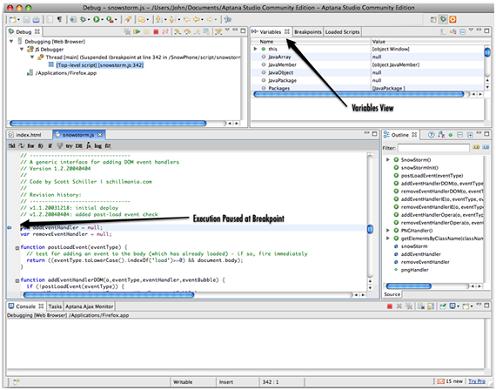496x390 pixels.
Task: Switch to the Aptana Ajax Monitor tab
Action: pyautogui.click(x=89, y=306)
